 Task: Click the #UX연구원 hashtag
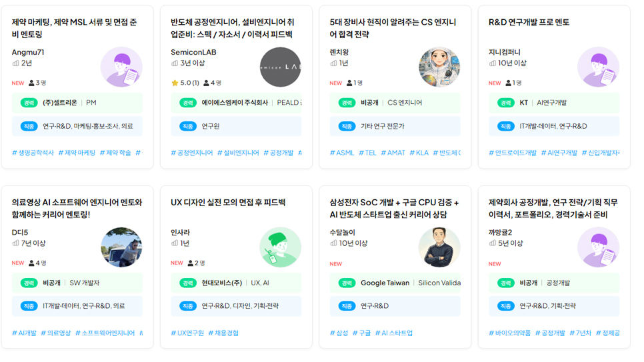pyautogui.click(x=187, y=333)
